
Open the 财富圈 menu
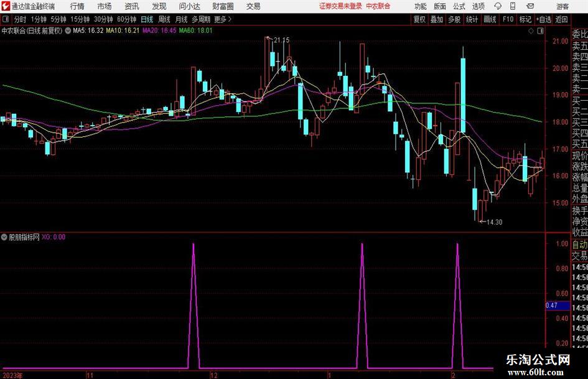coord(223,6)
